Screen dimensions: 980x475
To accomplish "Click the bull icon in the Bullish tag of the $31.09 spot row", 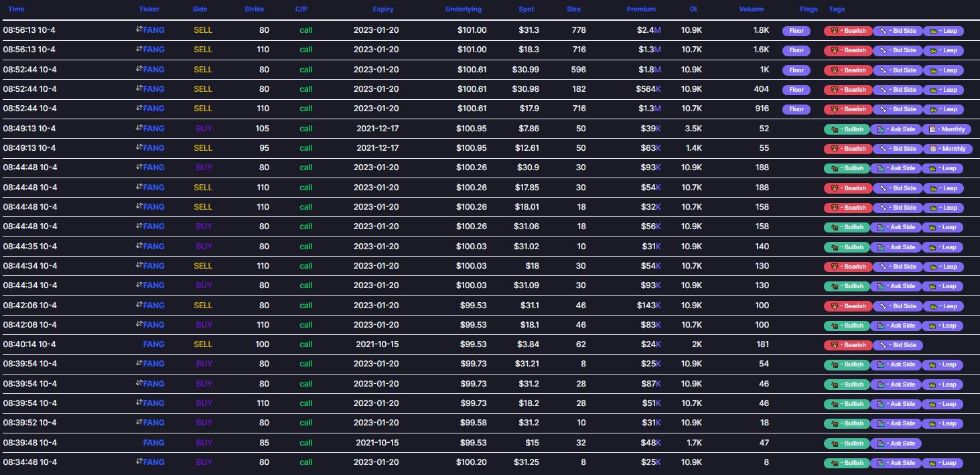I will pyautogui.click(x=834, y=286).
